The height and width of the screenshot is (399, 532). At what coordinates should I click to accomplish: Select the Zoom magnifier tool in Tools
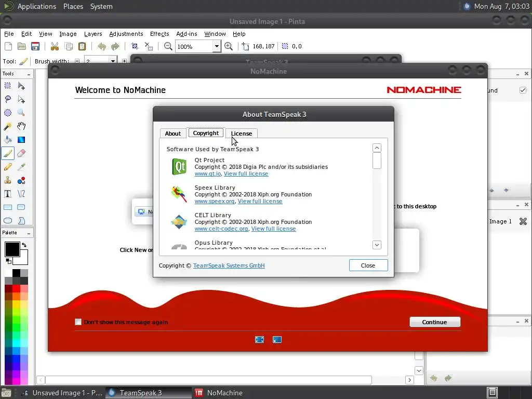21,113
